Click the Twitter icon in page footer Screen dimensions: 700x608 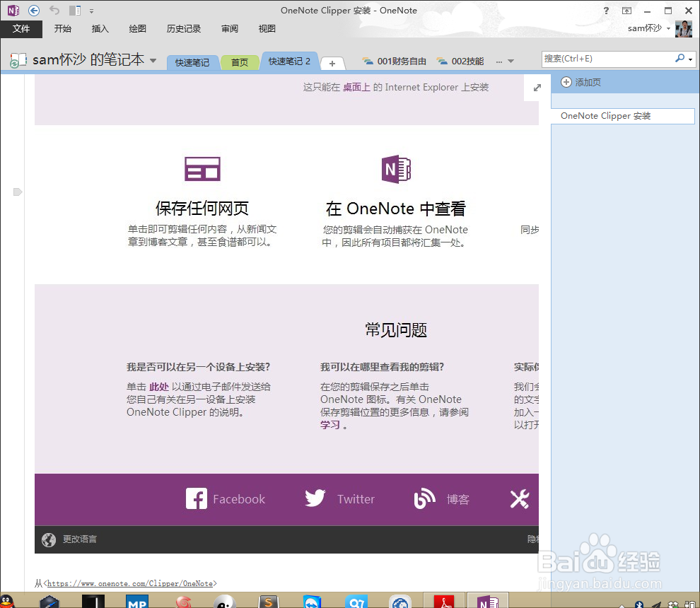click(314, 498)
